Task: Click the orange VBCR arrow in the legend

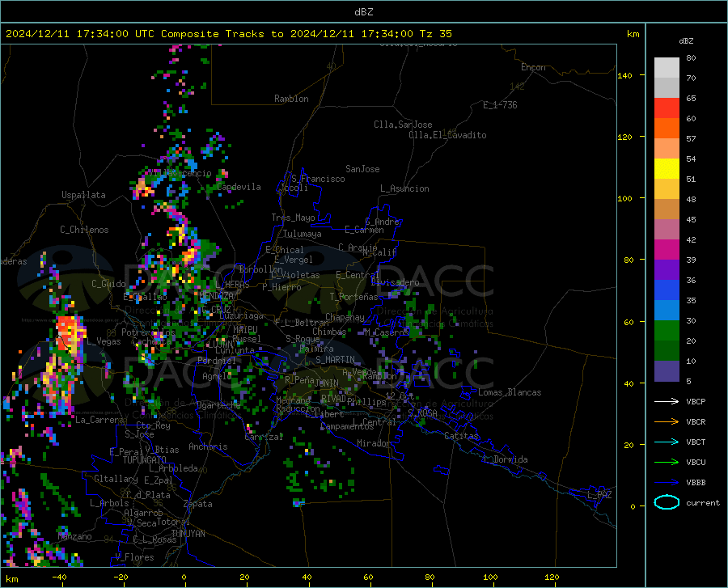Action: [x=667, y=421]
